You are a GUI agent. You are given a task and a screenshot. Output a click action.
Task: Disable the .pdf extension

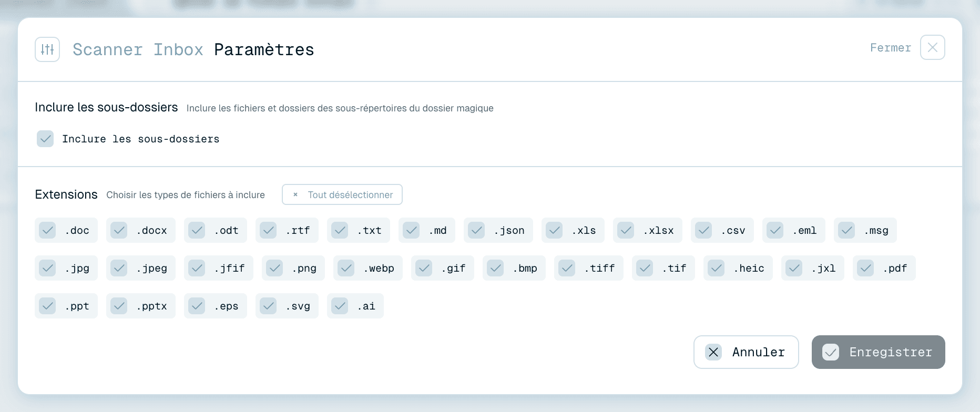pos(865,268)
